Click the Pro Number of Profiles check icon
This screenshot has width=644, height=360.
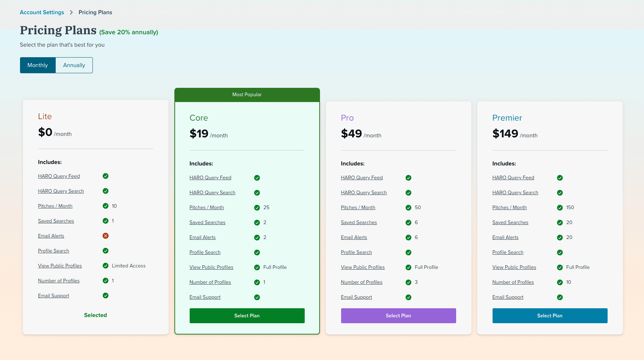[408, 282]
